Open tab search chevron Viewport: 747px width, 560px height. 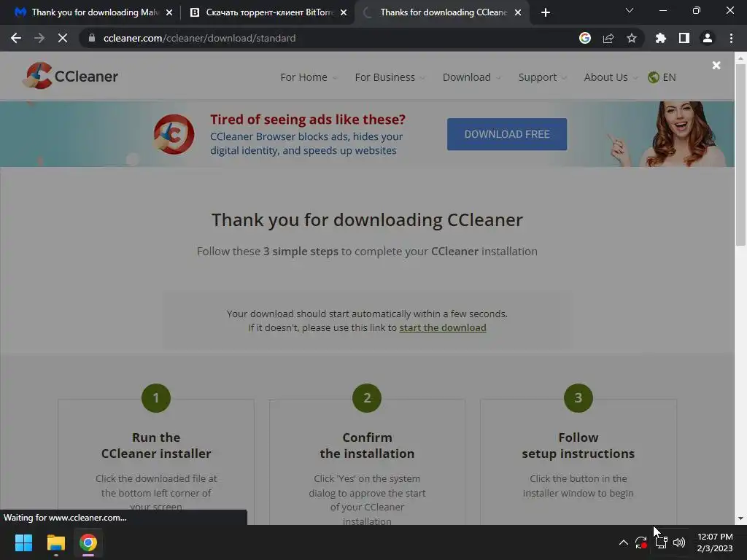pos(630,10)
